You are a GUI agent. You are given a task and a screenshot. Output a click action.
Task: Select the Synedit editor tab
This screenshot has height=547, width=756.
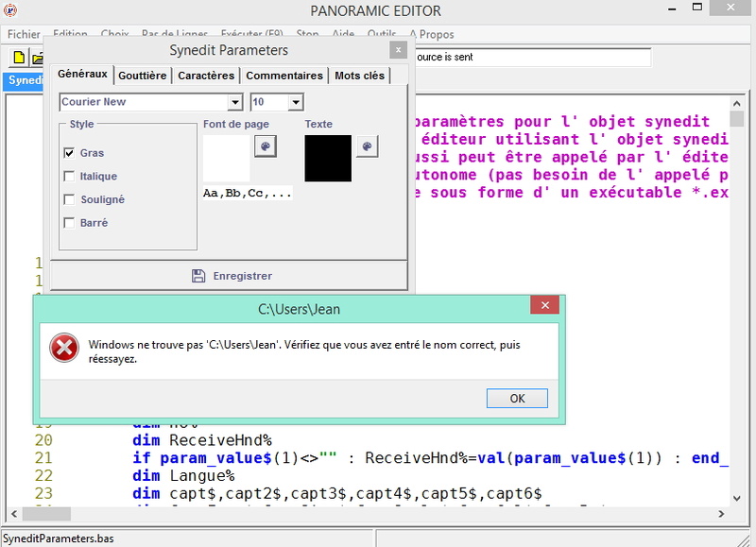coord(25,80)
